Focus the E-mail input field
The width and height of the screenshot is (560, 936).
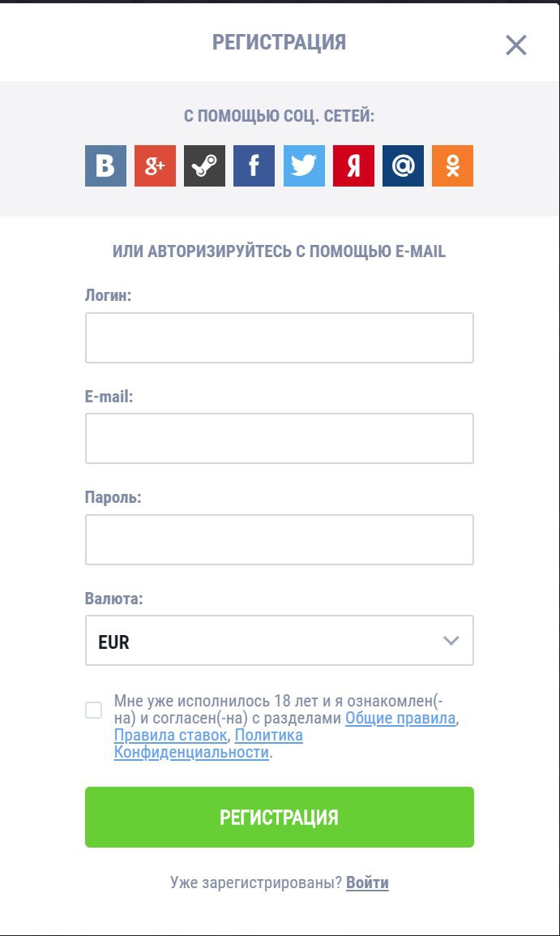pos(279,439)
